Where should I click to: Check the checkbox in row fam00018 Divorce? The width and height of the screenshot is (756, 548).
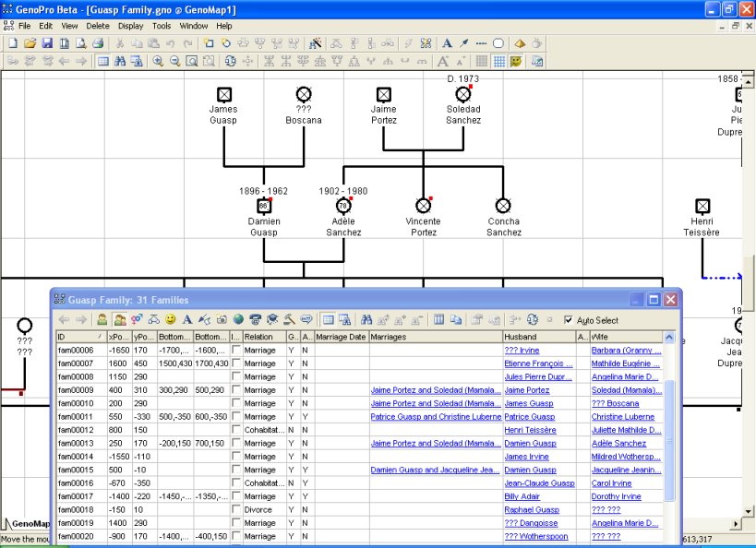click(235, 510)
